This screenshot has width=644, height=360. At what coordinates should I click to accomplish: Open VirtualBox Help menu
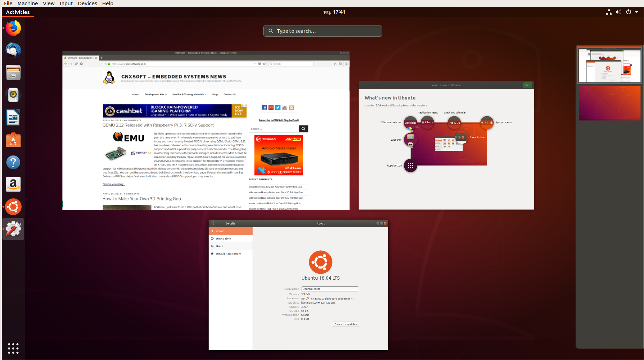pos(108,3)
